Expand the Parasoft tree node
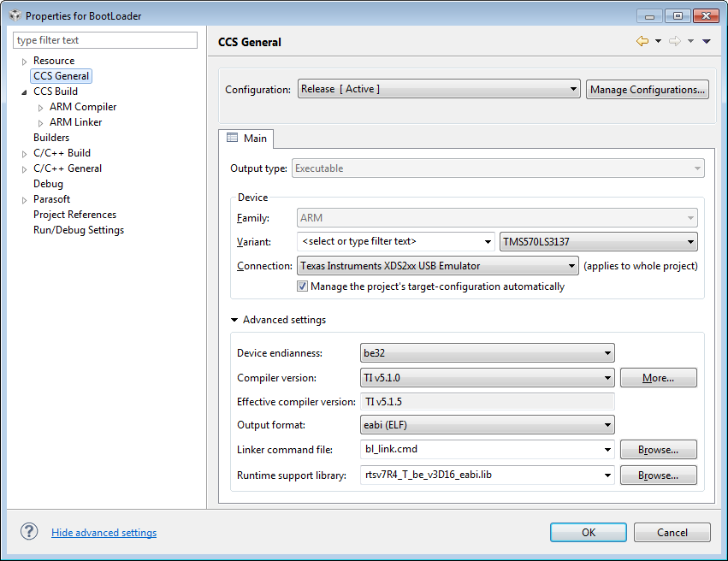Image resolution: width=728 pixels, height=561 pixels. tap(25, 200)
